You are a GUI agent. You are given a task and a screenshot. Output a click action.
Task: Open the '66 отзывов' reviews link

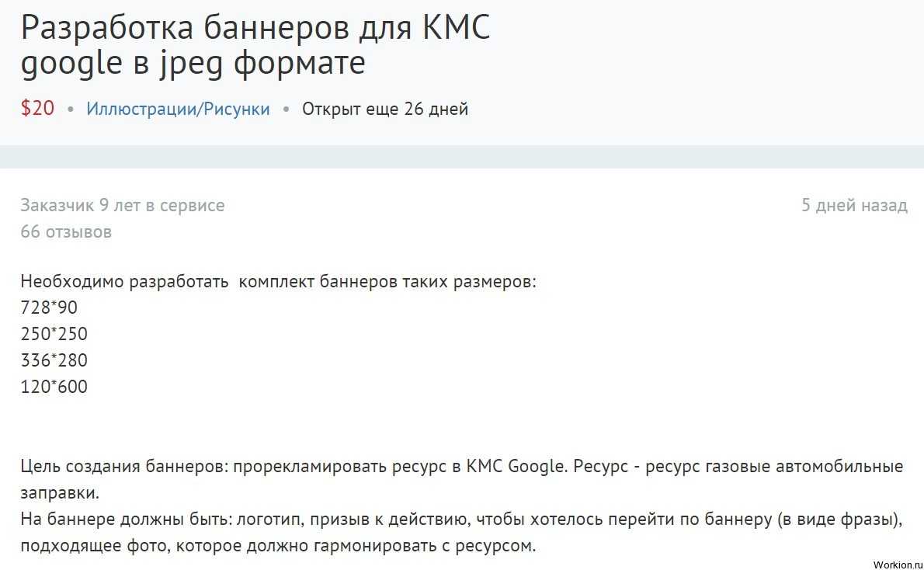(x=66, y=231)
